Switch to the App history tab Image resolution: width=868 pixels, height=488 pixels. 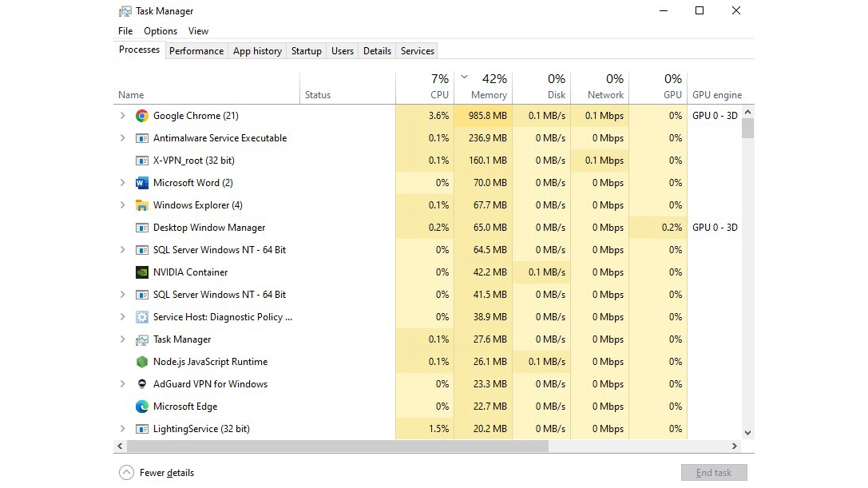(257, 51)
